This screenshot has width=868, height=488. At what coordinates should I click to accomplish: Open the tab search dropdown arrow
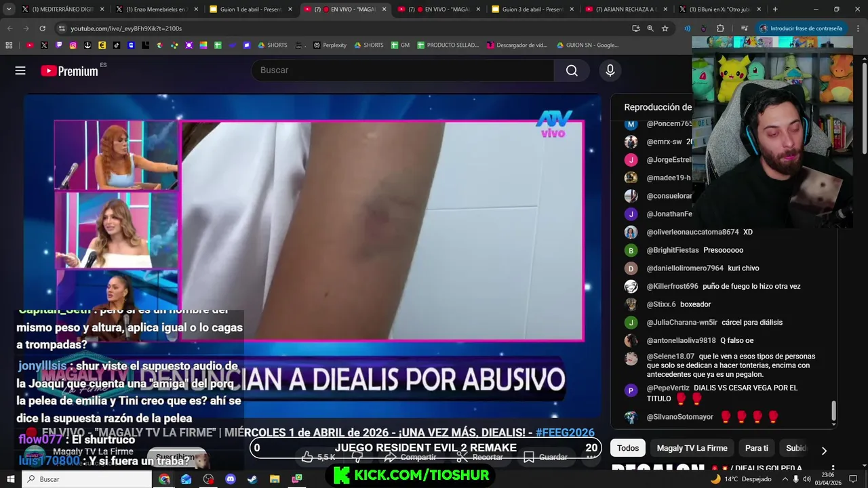pyautogui.click(x=9, y=9)
